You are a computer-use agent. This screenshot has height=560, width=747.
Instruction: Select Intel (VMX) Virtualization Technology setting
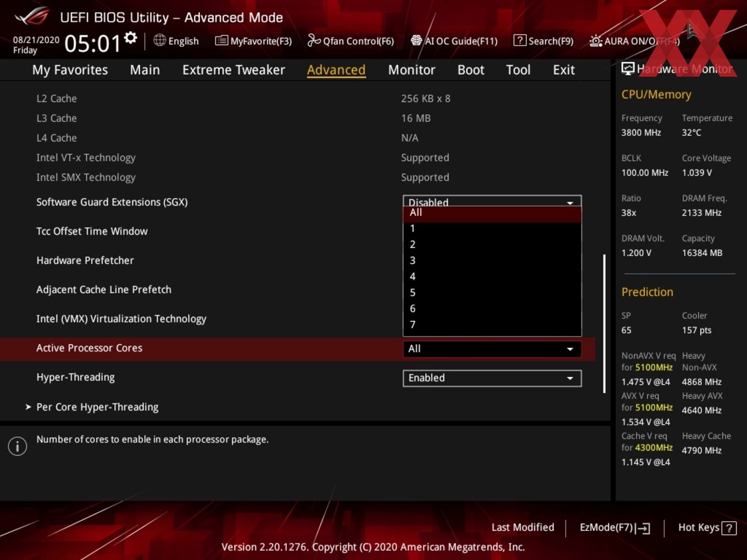coord(121,318)
